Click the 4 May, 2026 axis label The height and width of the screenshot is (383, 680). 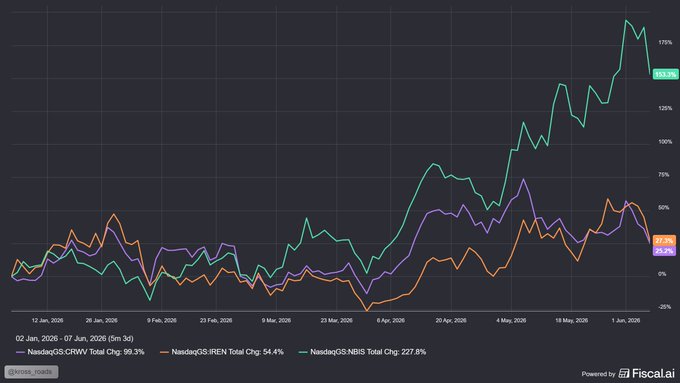click(x=511, y=321)
